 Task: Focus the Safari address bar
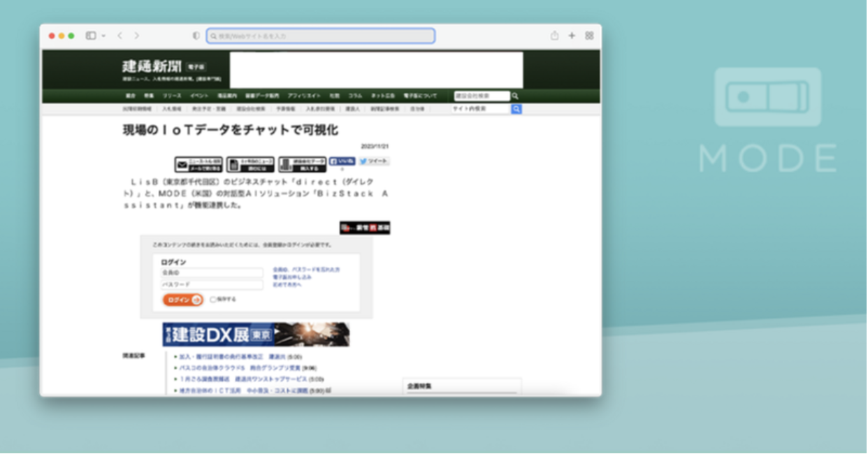click(x=321, y=36)
